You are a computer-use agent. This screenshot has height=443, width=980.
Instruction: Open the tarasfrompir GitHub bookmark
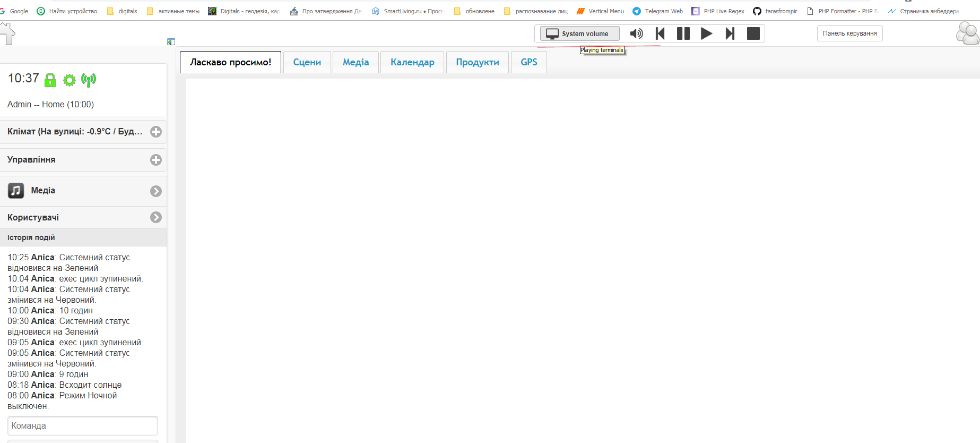point(775,11)
